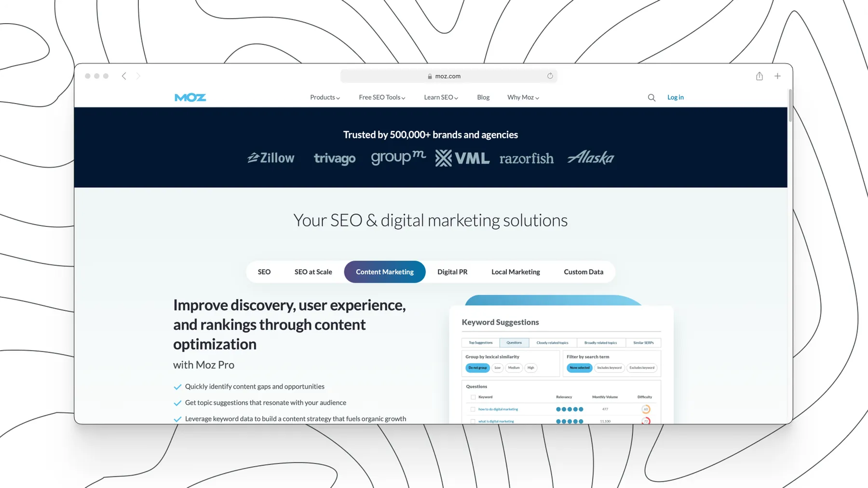Switch to the SEO at Scale tab
Screen dimensions: 868x488
tap(313, 272)
